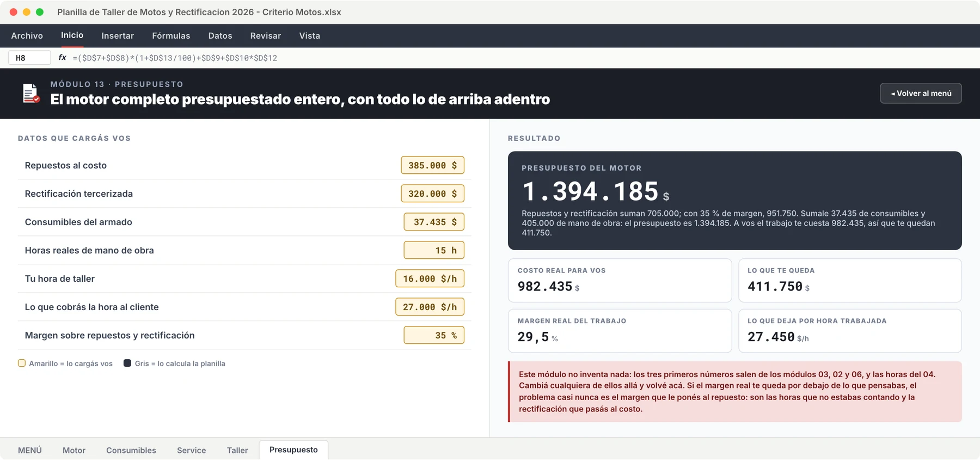
Task: Click the yellow legend swatch for Amarillo
Action: click(22, 363)
